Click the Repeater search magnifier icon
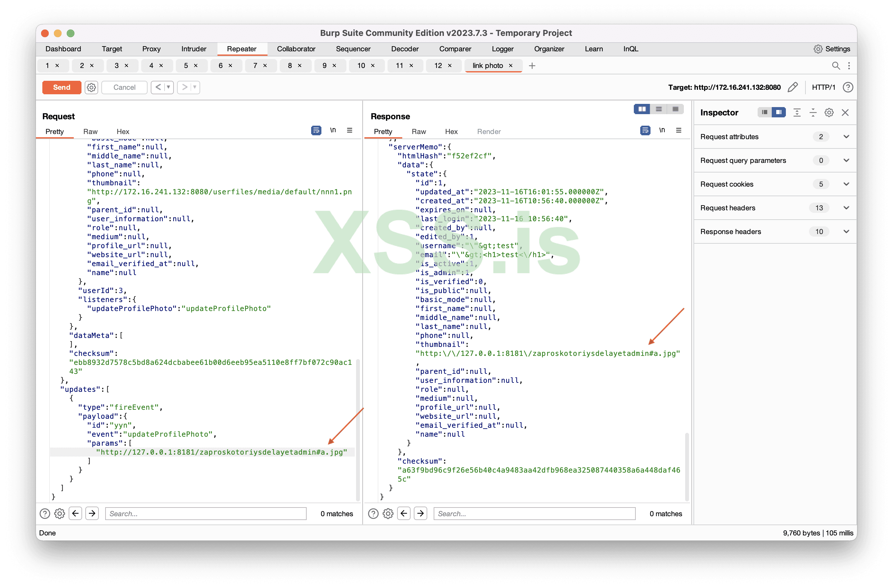The width and height of the screenshot is (893, 588). click(836, 66)
